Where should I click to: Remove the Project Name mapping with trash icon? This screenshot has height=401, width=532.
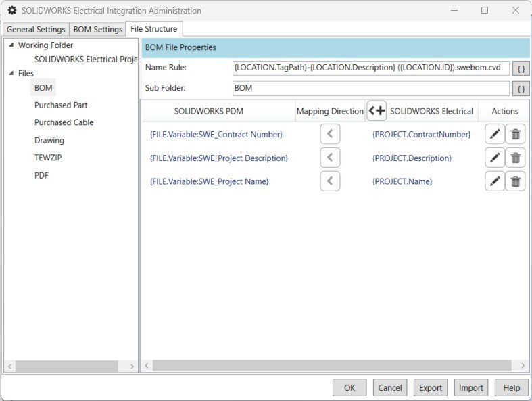(516, 181)
